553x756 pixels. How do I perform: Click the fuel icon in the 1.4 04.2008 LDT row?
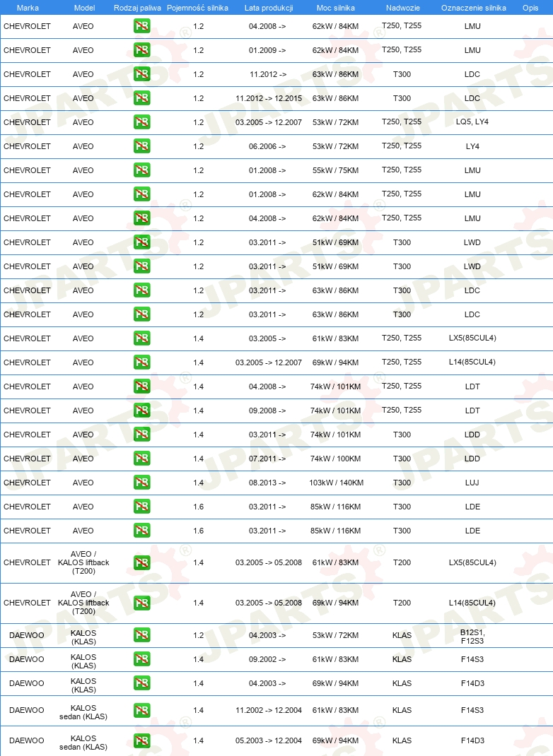pyautogui.click(x=142, y=386)
